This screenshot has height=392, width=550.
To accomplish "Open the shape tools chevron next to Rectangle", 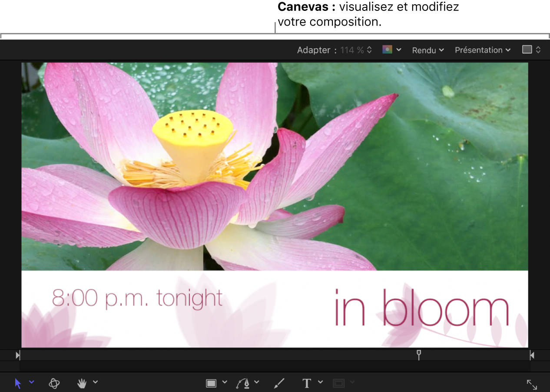I will click(x=225, y=382).
